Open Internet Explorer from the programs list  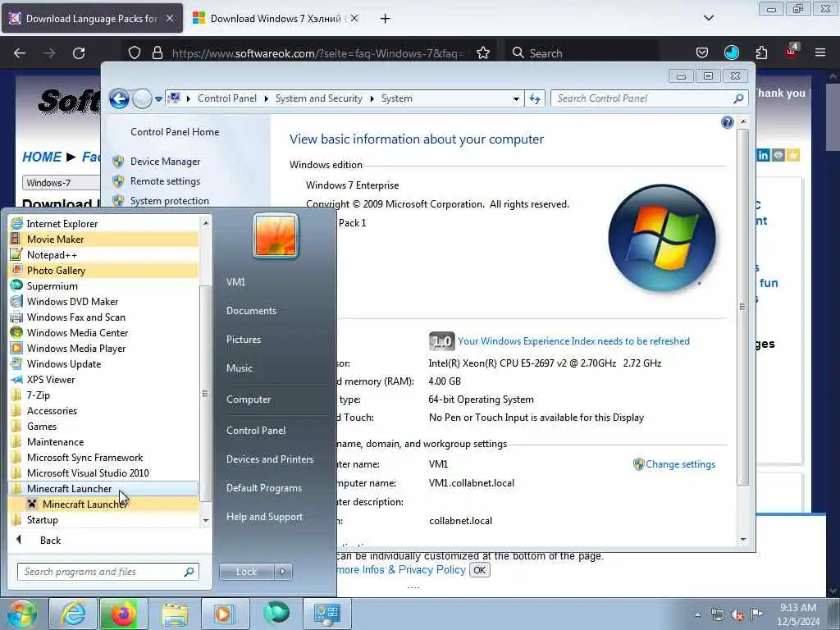pyautogui.click(x=104, y=223)
